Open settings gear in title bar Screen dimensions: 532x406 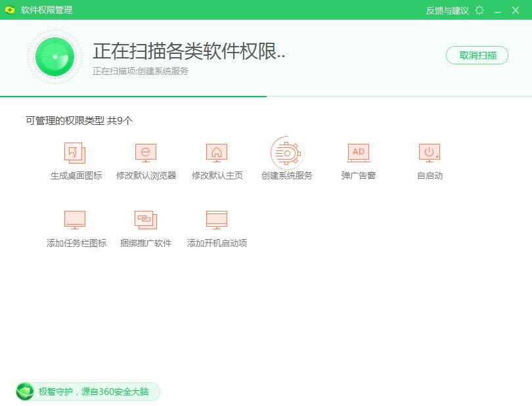coord(479,11)
